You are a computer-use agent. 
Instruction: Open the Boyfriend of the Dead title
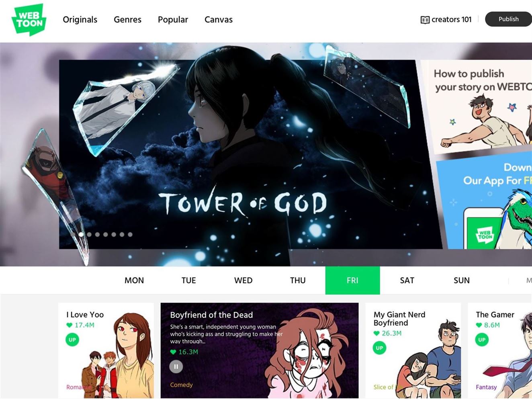click(x=211, y=315)
